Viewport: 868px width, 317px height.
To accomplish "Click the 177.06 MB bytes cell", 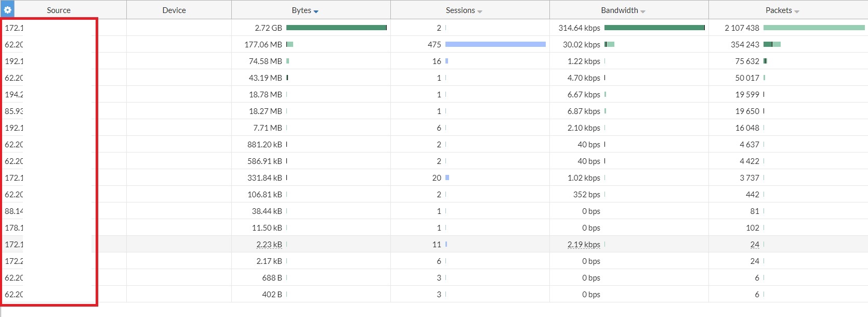I will 263,44.
